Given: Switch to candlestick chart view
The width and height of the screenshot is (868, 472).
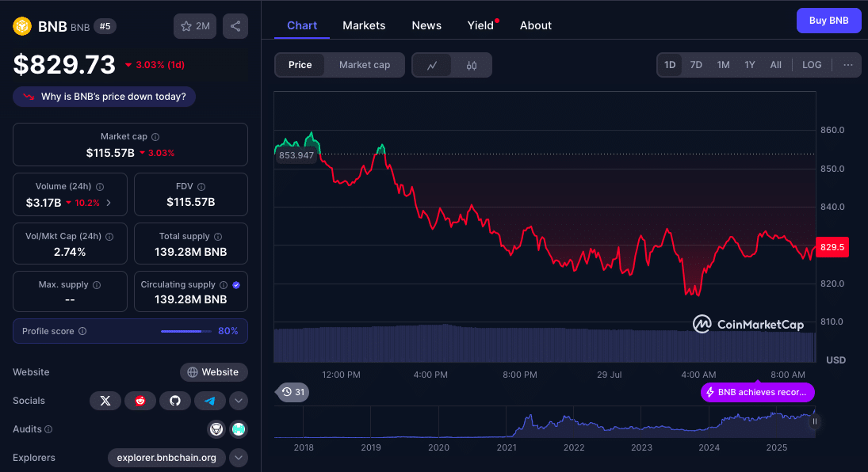Looking at the screenshot, I should click(x=472, y=65).
